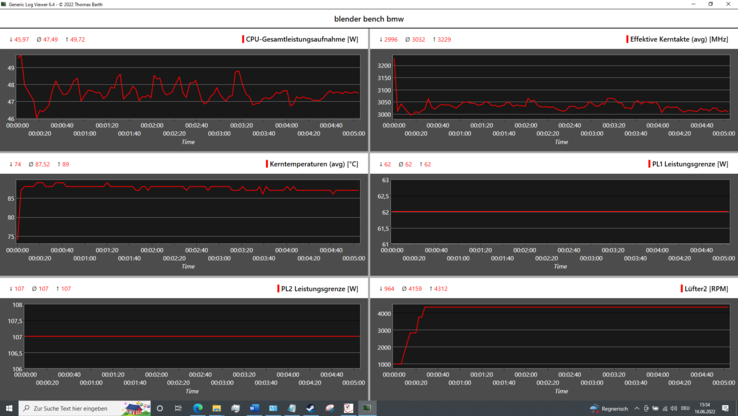
Task: Open Microsoft Word from the taskbar
Action: [254, 408]
